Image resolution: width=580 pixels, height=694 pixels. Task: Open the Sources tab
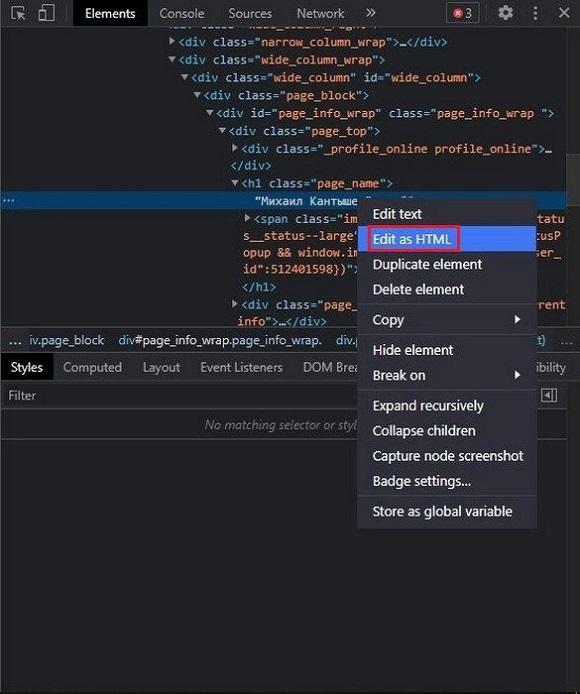coord(250,14)
